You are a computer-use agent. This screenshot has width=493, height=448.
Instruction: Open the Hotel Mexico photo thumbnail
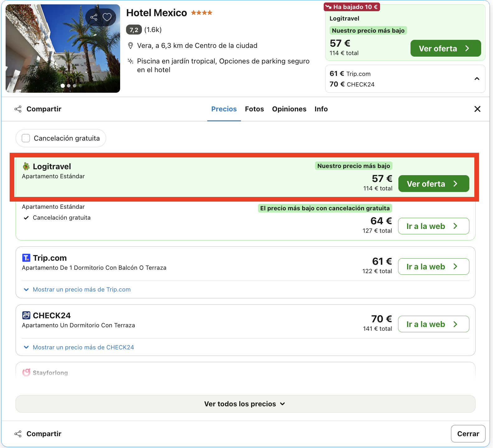[63, 49]
